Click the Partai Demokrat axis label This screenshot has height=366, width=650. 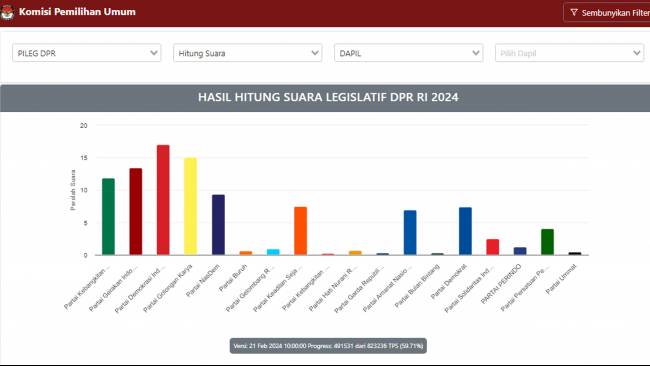449,281
